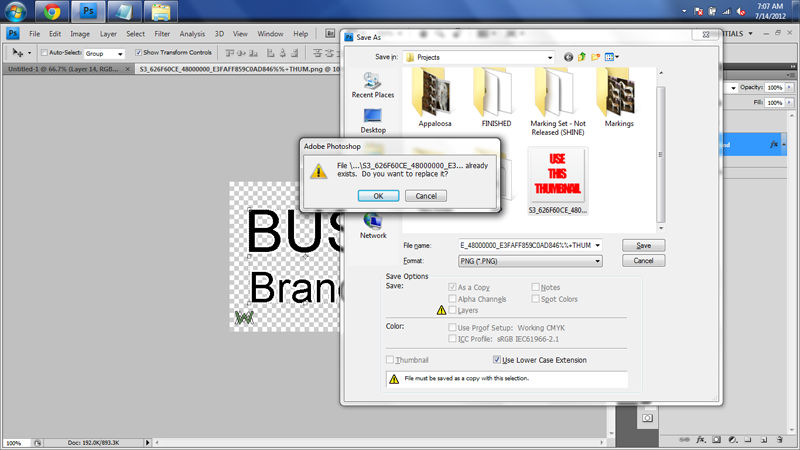
Task: Open Recent Places in the sidebar
Action: pos(372,85)
